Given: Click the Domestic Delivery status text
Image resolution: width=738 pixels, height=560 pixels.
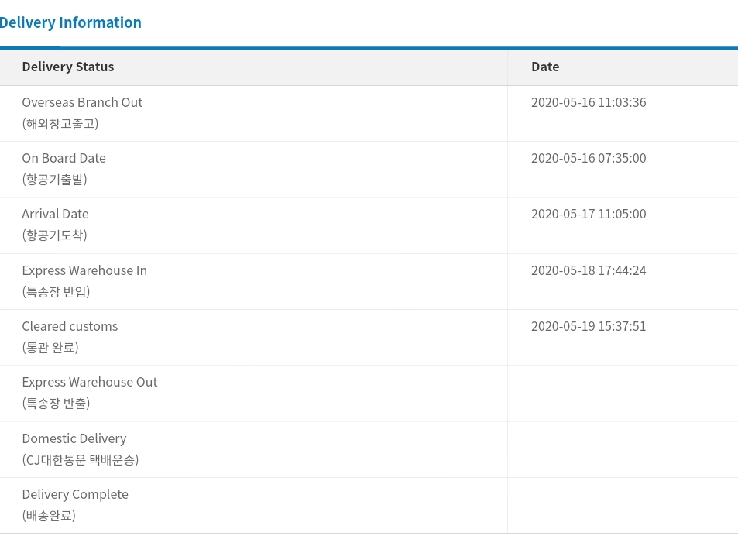Looking at the screenshot, I should tap(74, 438).
